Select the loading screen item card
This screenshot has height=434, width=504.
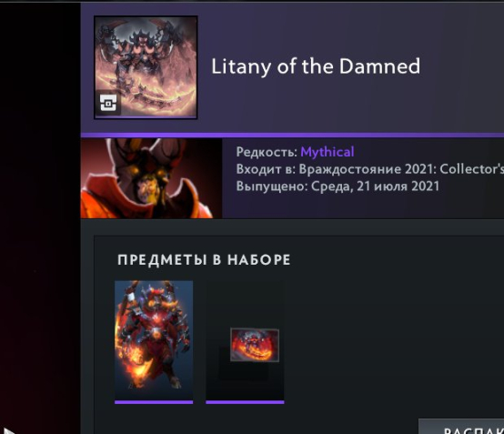pyautogui.click(x=245, y=340)
